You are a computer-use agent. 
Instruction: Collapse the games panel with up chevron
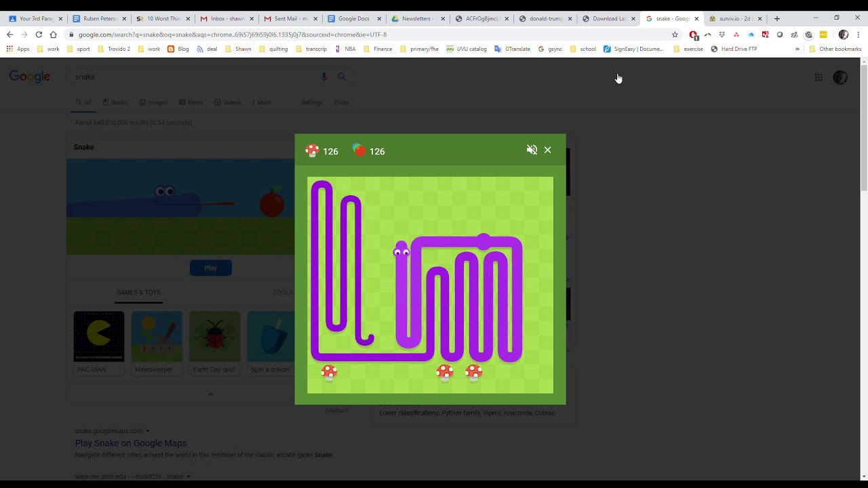pyautogui.click(x=210, y=394)
